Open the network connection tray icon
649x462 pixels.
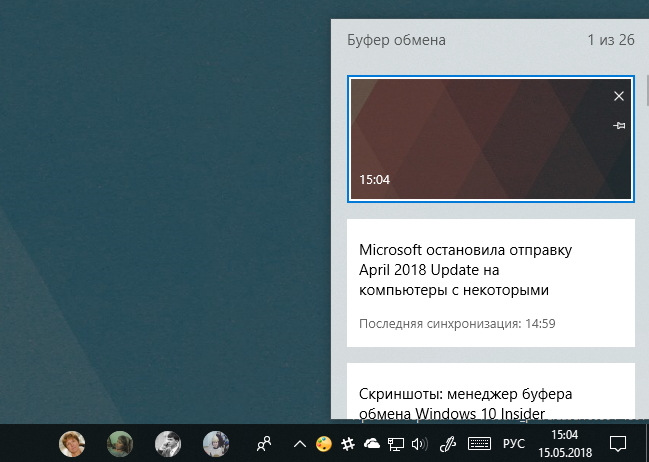[396, 444]
